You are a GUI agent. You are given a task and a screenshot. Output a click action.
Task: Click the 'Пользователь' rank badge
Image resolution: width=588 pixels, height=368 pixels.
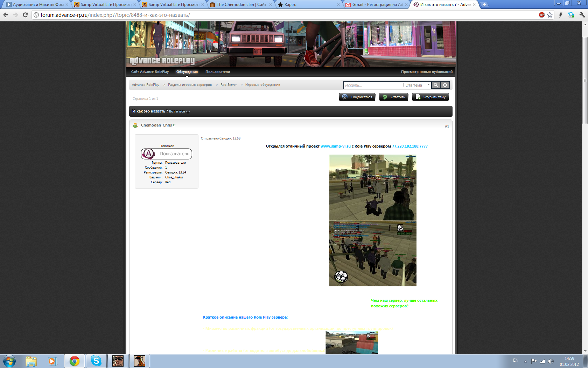pos(167,154)
